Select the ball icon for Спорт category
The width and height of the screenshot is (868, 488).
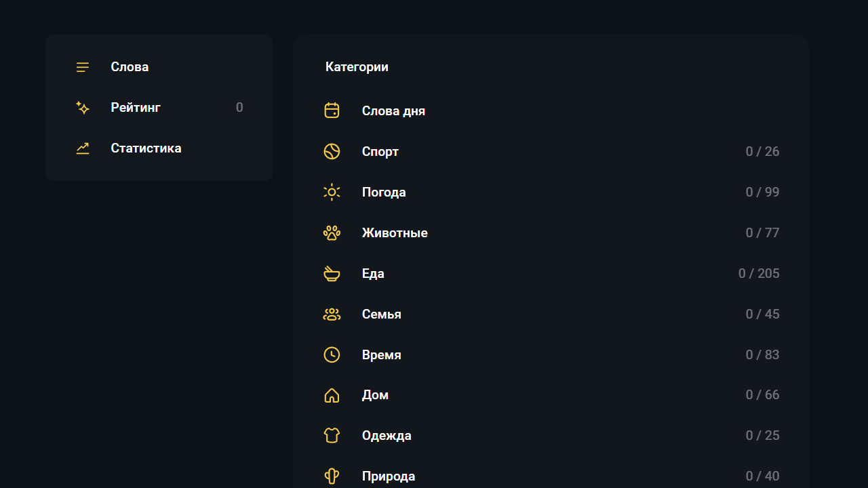click(332, 151)
